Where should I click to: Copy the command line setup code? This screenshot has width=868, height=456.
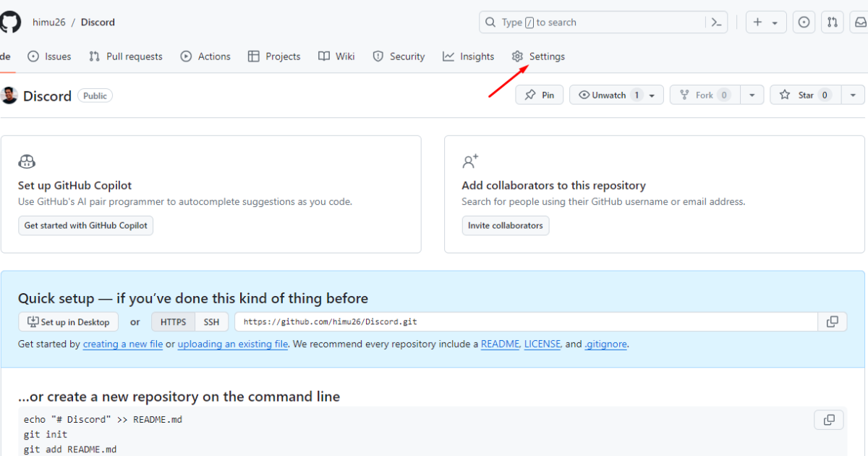click(829, 420)
